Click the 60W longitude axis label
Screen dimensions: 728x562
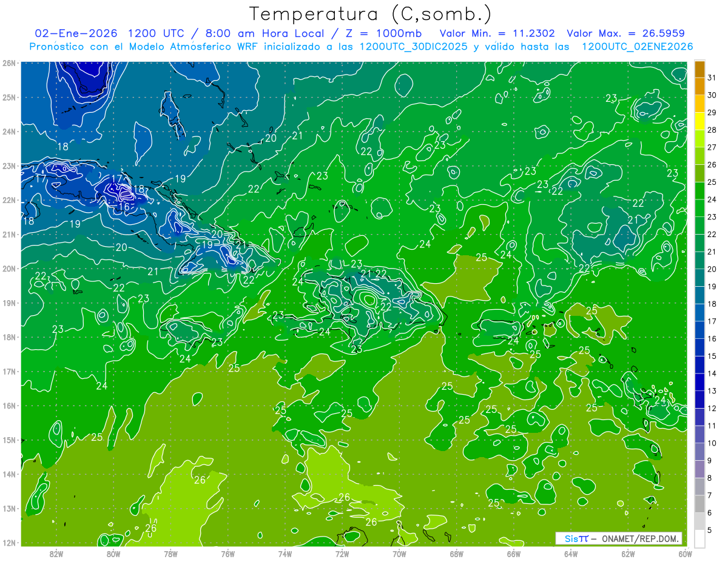(685, 554)
